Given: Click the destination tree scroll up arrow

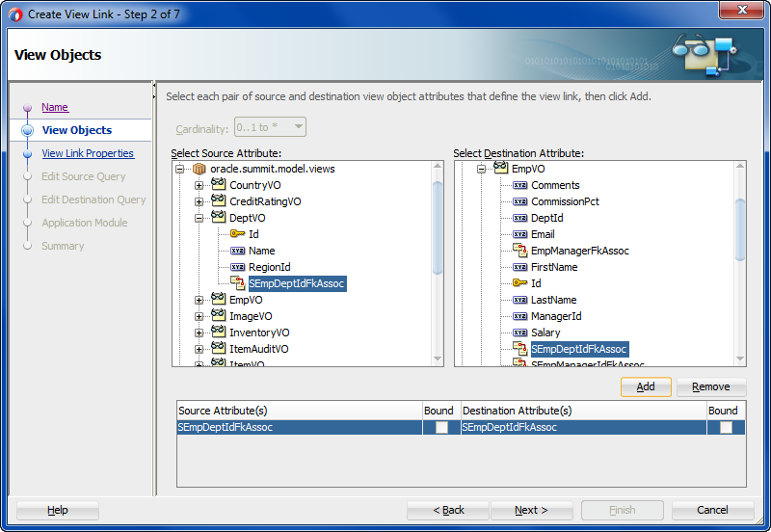Looking at the screenshot, I should (x=740, y=167).
